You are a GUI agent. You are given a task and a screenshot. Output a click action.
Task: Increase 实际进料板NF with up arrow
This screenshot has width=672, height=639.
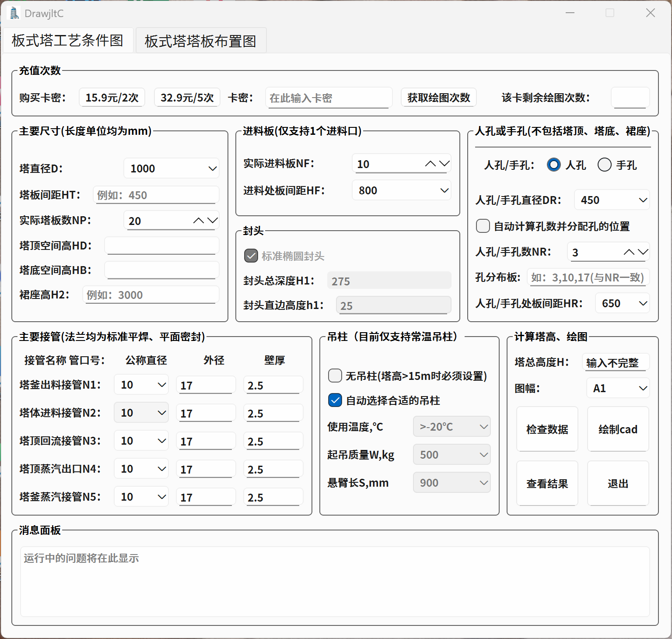[430, 164]
